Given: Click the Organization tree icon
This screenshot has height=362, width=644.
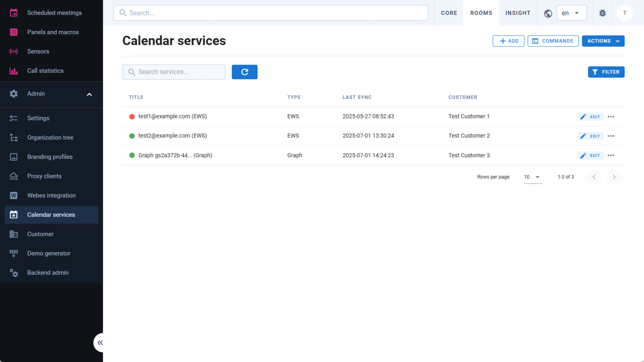Looking at the screenshot, I should coord(13,137).
